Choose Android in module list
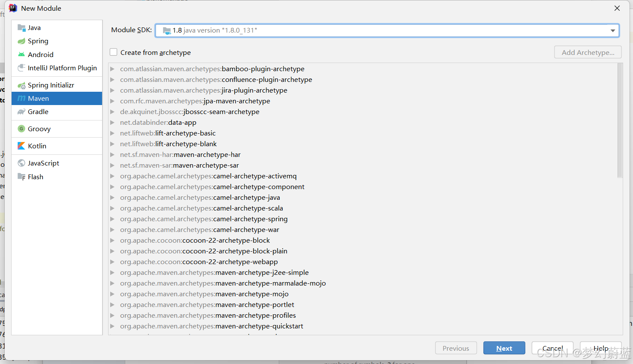633x364 pixels. click(57, 54)
